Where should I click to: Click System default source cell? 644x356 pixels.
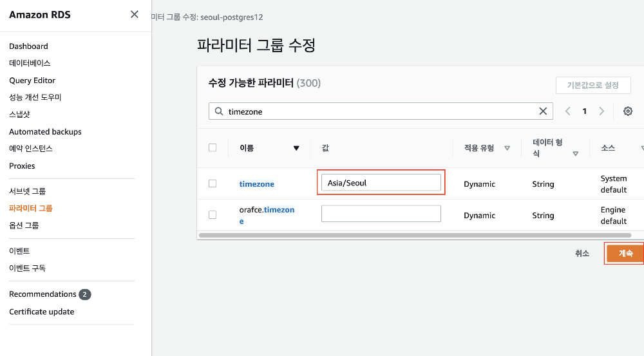[x=614, y=184]
